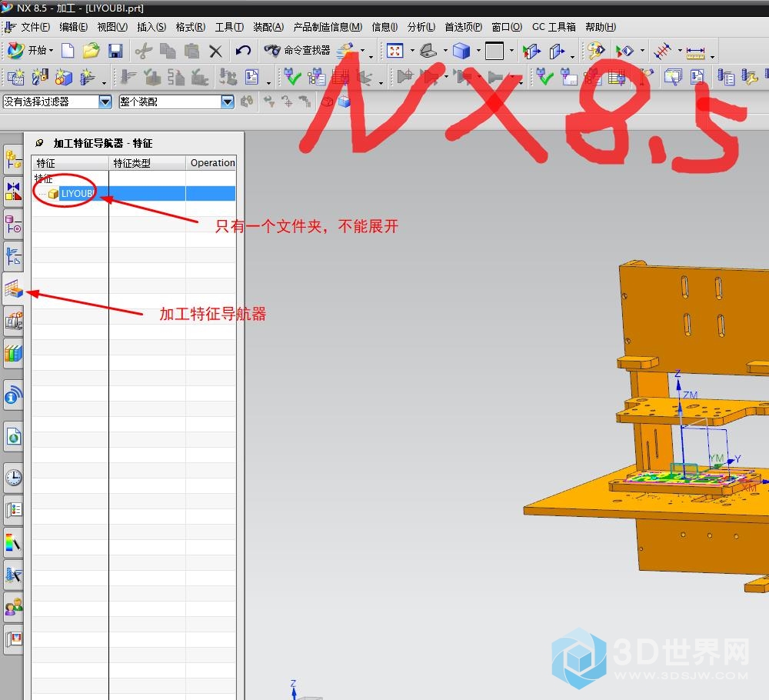Click the 特征 column header
769x700 pixels.
coord(70,163)
